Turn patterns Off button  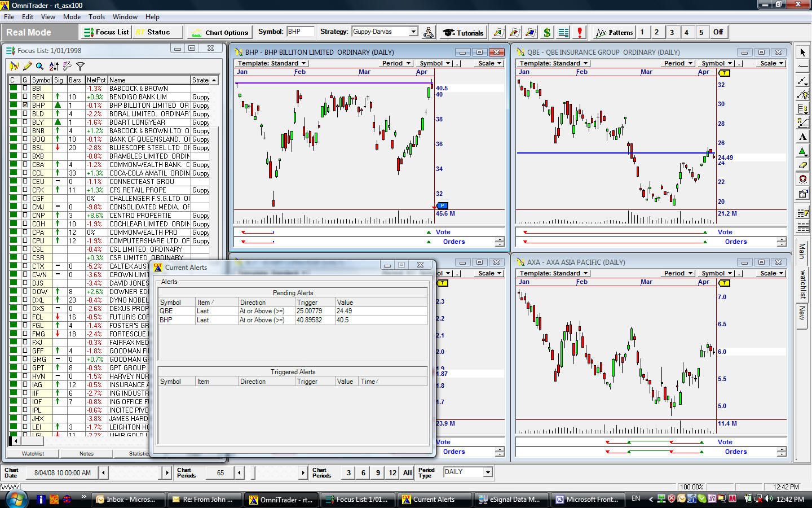point(718,32)
